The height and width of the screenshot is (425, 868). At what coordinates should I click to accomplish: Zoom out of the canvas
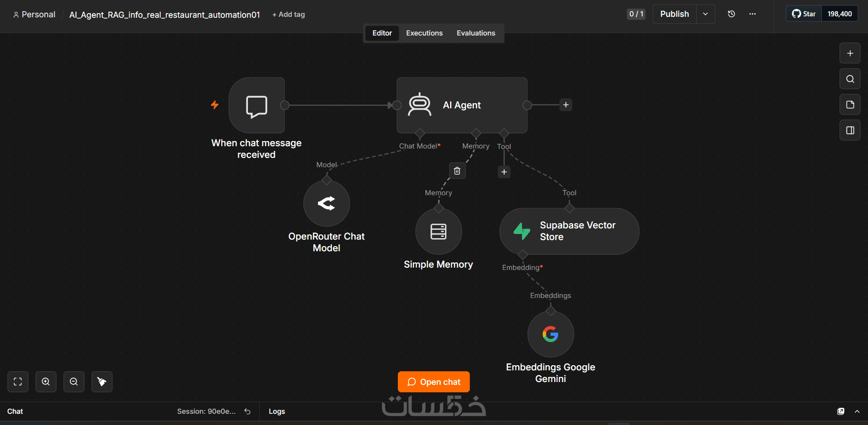74,382
